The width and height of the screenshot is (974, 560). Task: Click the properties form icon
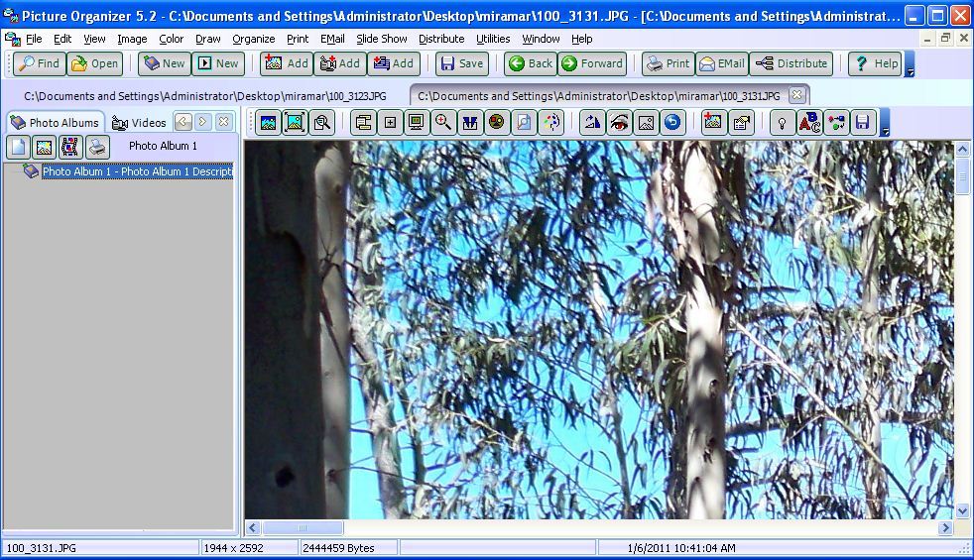(741, 122)
